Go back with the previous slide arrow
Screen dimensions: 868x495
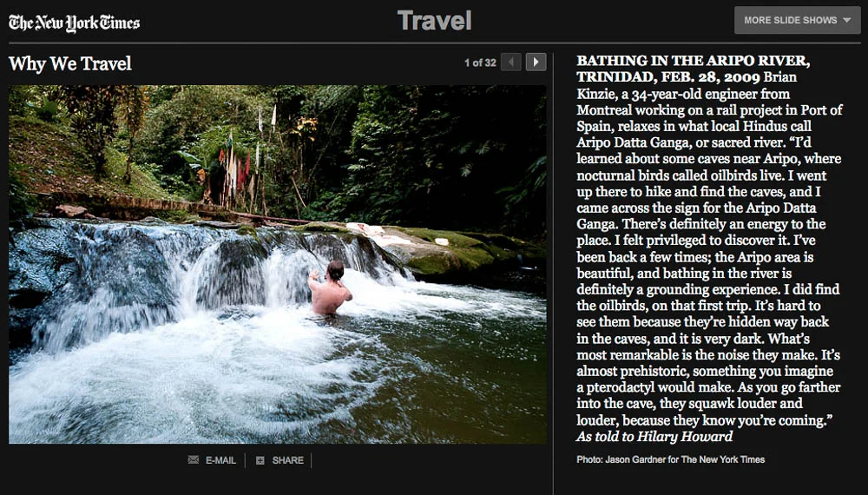pos(511,62)
